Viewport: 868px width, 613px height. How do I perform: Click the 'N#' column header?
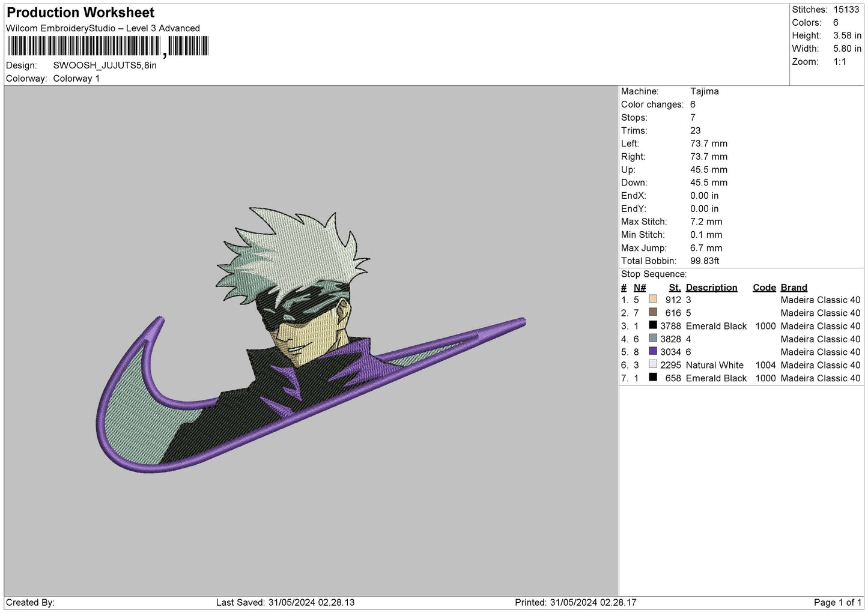pyautogui.click(x=640, y=288)
